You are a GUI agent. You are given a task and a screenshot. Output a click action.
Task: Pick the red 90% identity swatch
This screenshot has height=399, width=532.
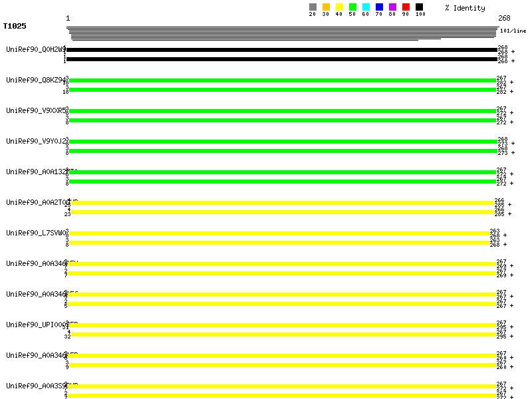pos(406,7)
